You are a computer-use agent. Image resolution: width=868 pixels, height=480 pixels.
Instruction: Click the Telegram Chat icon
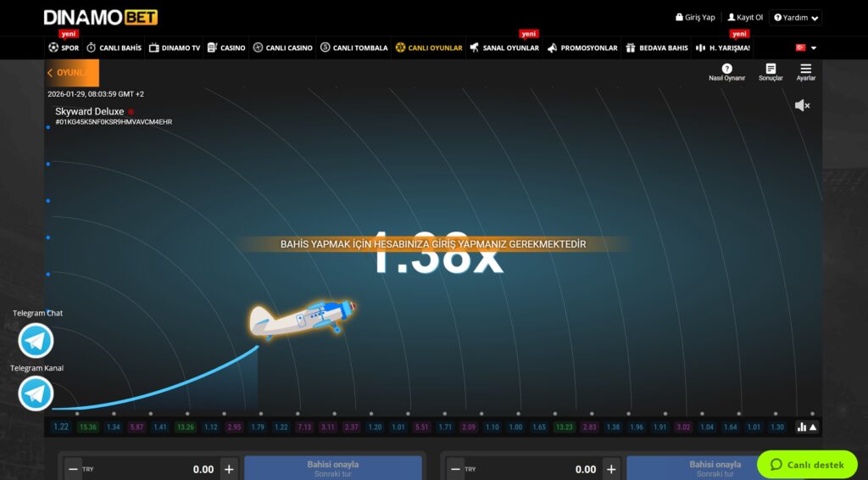point(36,340)
